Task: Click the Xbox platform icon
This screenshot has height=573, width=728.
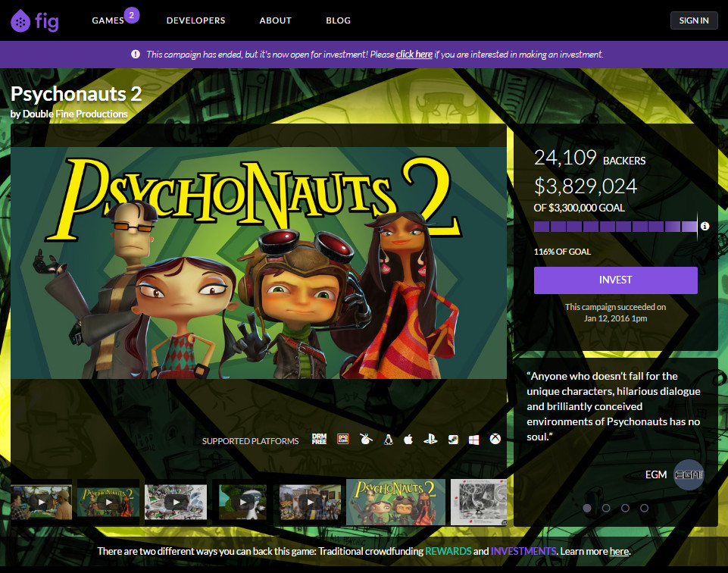Action: pyautogui.click(x=495, y=439)
